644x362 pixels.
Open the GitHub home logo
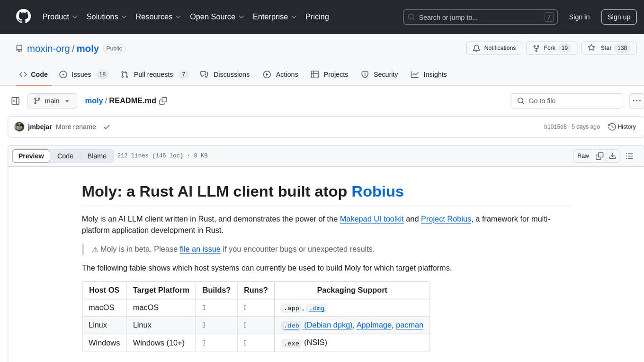coord(23,17)
